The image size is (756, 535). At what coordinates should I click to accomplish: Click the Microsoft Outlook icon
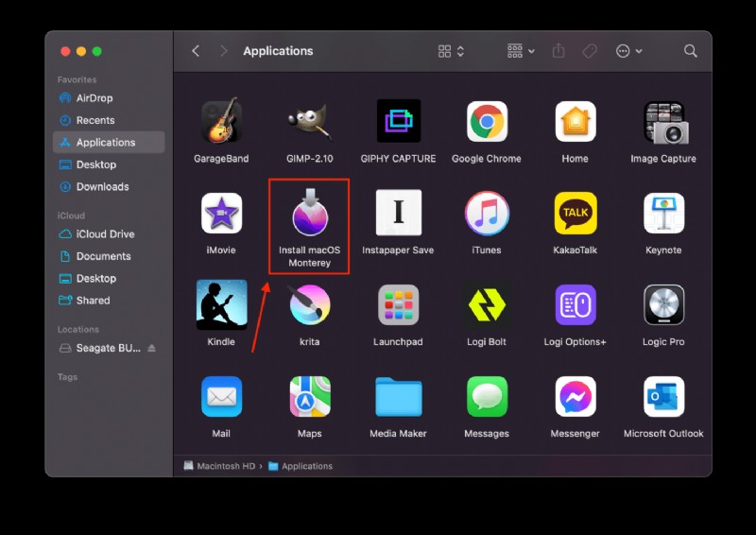[x=663, y=397]
